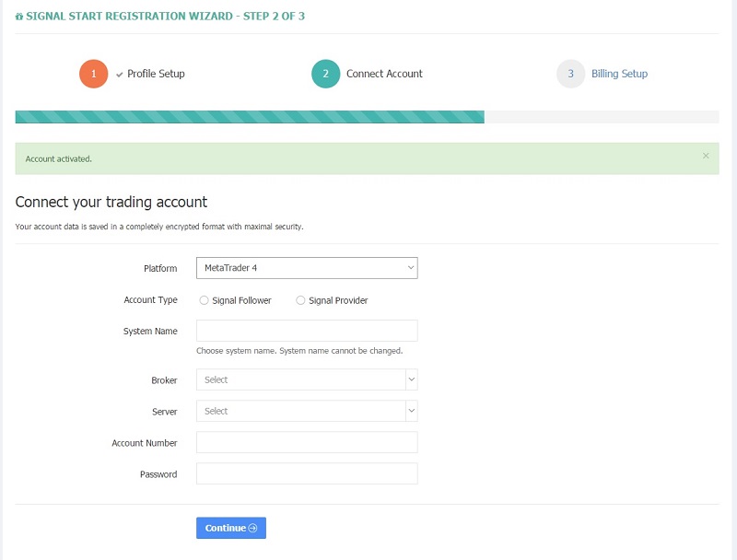This screenshot has width=737, height=560.
Task: Click into the Password field
Action: click(307, 473)
